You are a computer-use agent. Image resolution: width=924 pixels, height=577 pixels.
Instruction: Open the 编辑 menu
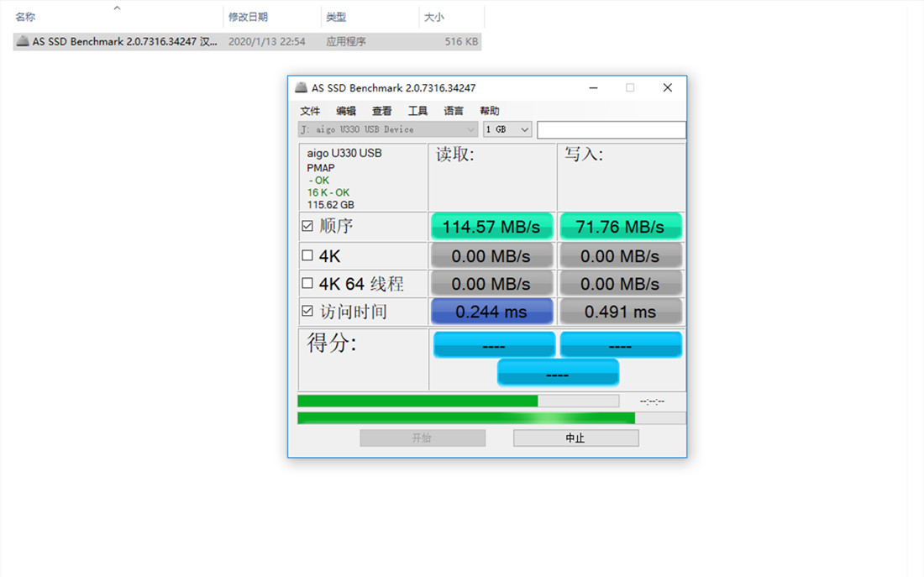point(346,111)
